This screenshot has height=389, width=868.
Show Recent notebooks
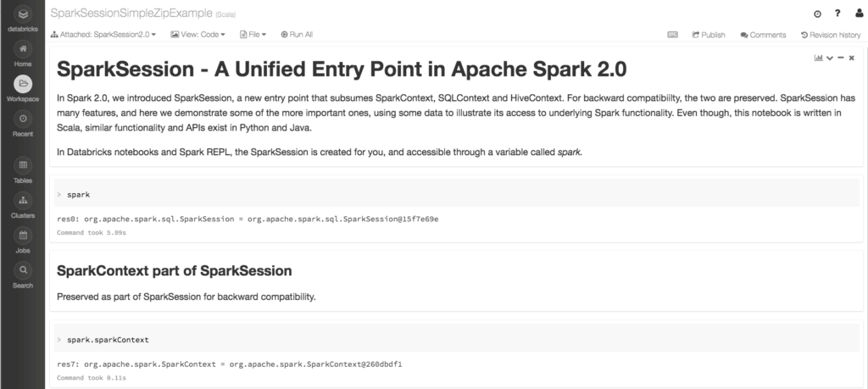[x=23, y=119]
